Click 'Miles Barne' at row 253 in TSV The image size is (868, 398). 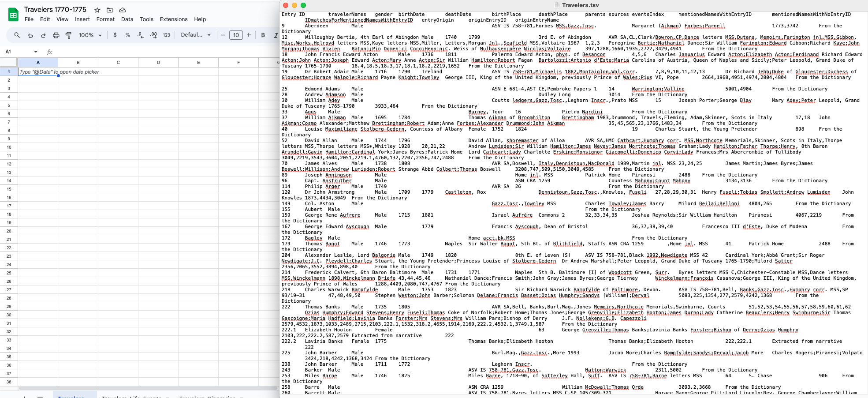point(321,375)
